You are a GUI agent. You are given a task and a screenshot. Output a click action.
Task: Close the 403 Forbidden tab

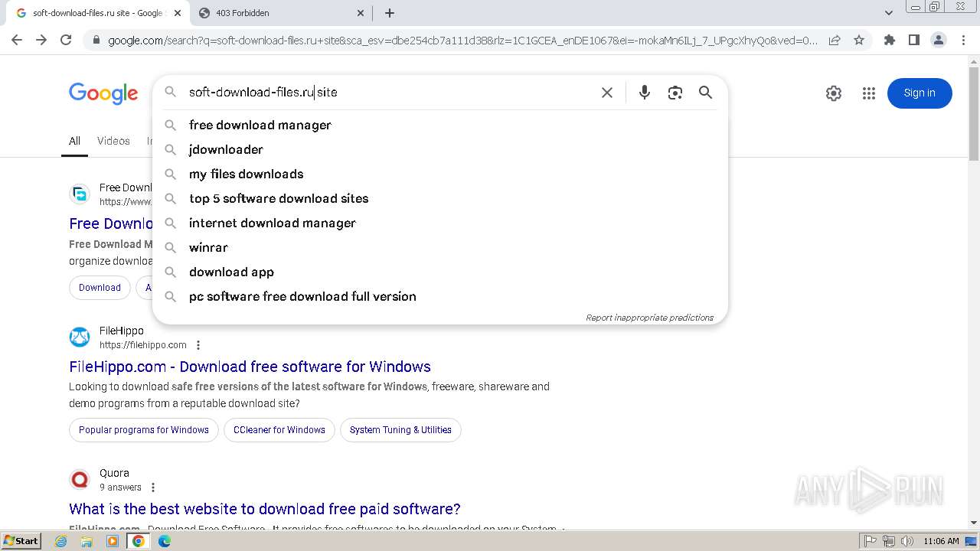(x=361, y=13)
